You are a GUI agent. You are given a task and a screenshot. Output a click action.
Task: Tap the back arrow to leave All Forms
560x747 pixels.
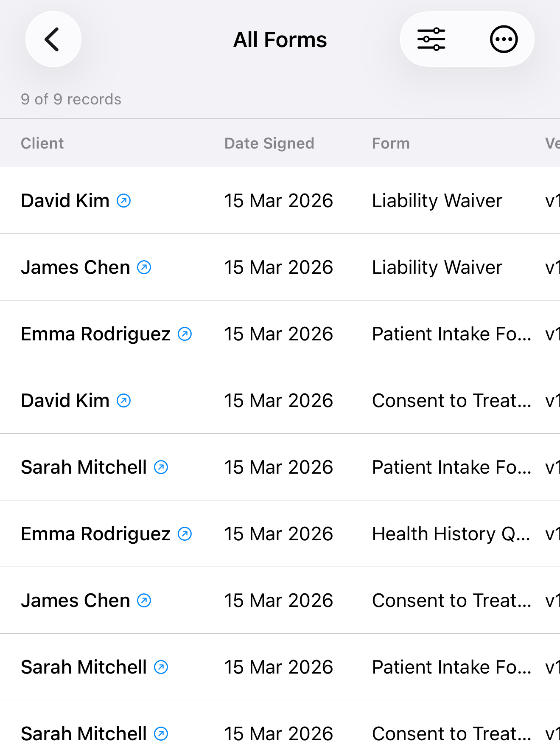click(x=53, y=39)
